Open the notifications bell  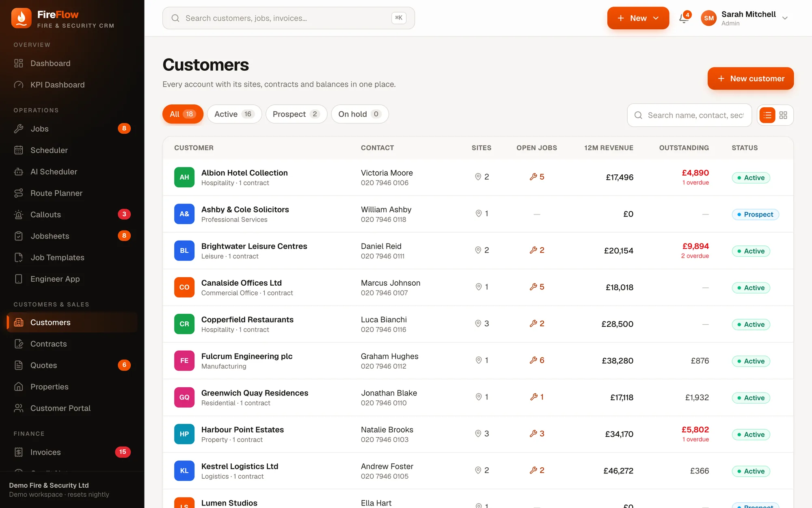click(684, 18)
